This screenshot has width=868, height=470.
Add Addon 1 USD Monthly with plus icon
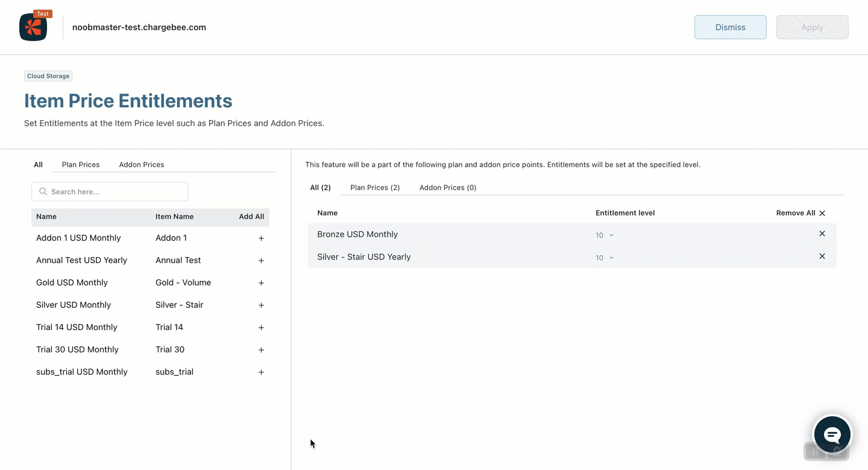261,238
